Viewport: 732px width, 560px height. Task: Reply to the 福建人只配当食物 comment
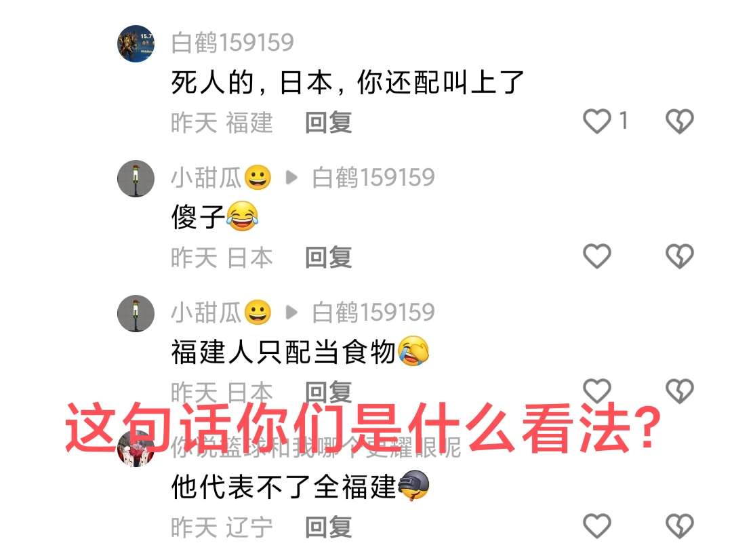329,391
